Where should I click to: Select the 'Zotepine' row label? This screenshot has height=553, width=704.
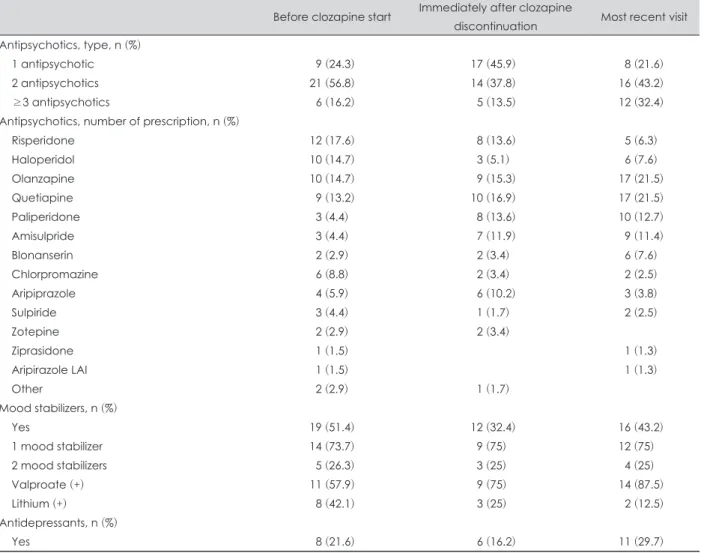35,332
